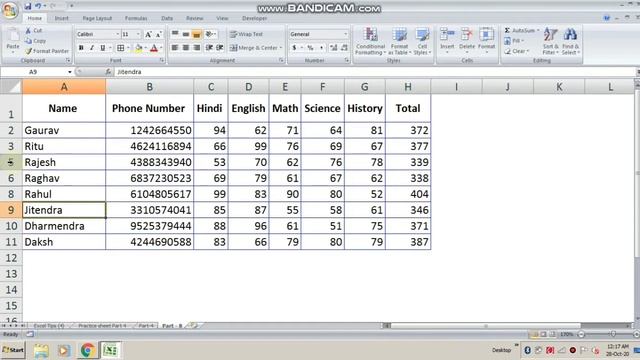Click the Excel taskbar icon
This screenshot has width=640, height=360.
click(x=110, y=350)
